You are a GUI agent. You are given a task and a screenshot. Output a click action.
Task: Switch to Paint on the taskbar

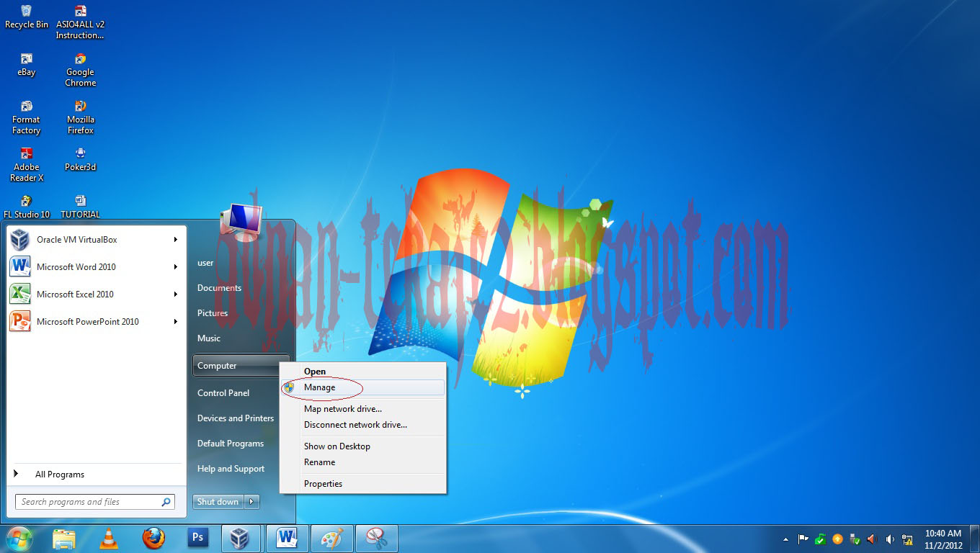pyautogui.click(x=332, y=539)
